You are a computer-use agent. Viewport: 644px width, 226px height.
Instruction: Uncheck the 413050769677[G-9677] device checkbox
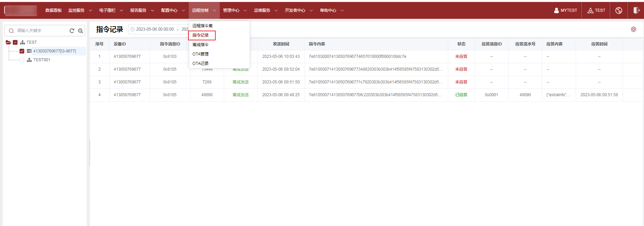pos(22,51)
